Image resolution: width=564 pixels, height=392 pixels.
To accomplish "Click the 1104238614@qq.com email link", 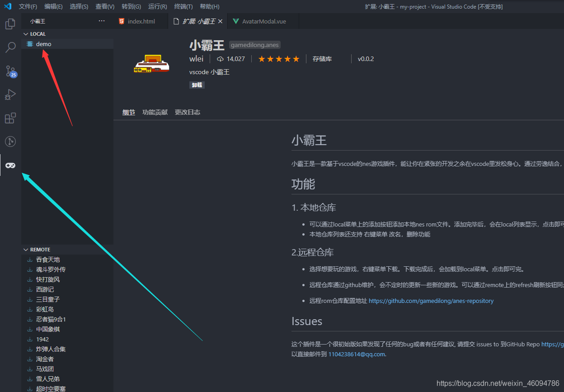I will (x=357, y=354).
